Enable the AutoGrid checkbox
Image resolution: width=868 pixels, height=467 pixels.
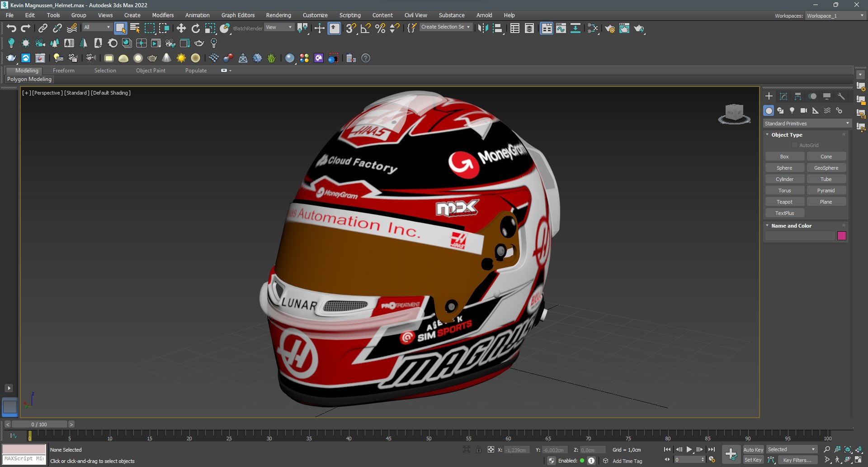click(x=795, y=145)
